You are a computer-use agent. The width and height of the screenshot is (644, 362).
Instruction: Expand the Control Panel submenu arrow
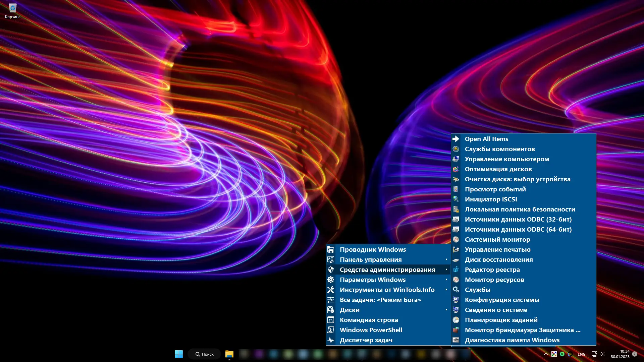446,259
